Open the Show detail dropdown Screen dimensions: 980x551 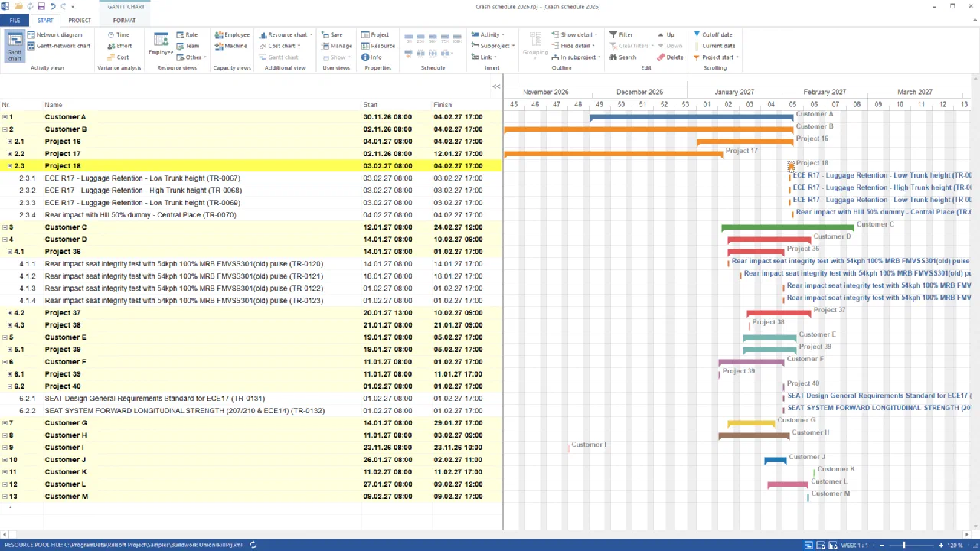575,34
